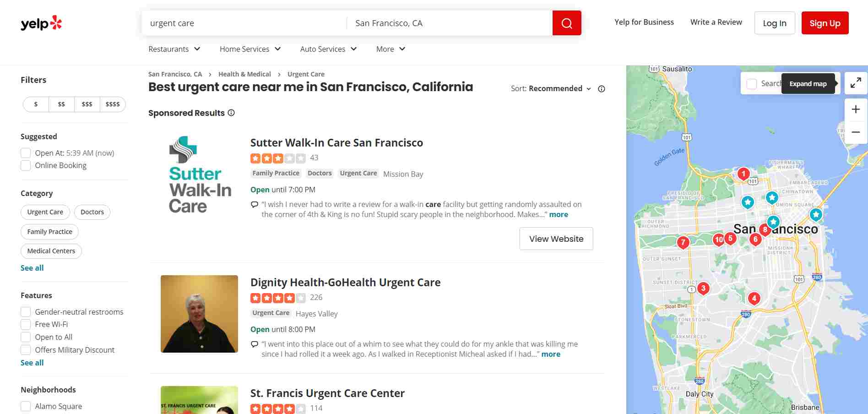The height and width of the screenshot is (414, 868).
Task: Click View Website for Sutter Walk-In Care
Action: tap(556, 239)
